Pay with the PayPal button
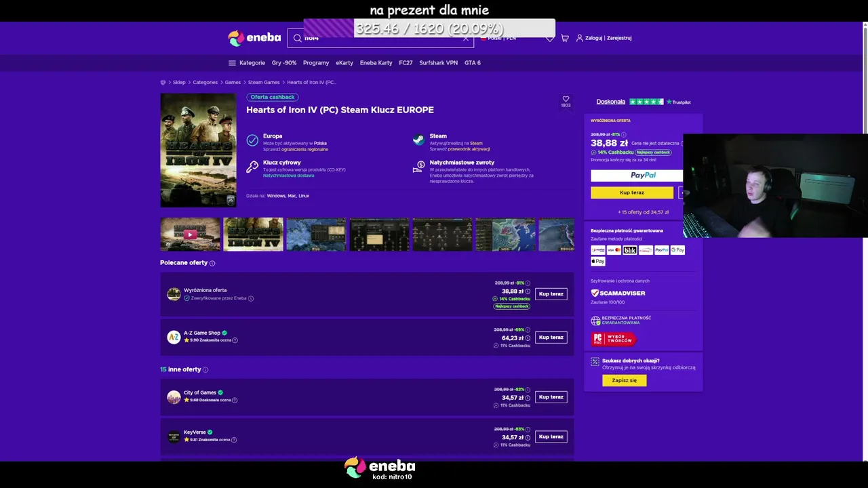 click(x=637, y=176)
